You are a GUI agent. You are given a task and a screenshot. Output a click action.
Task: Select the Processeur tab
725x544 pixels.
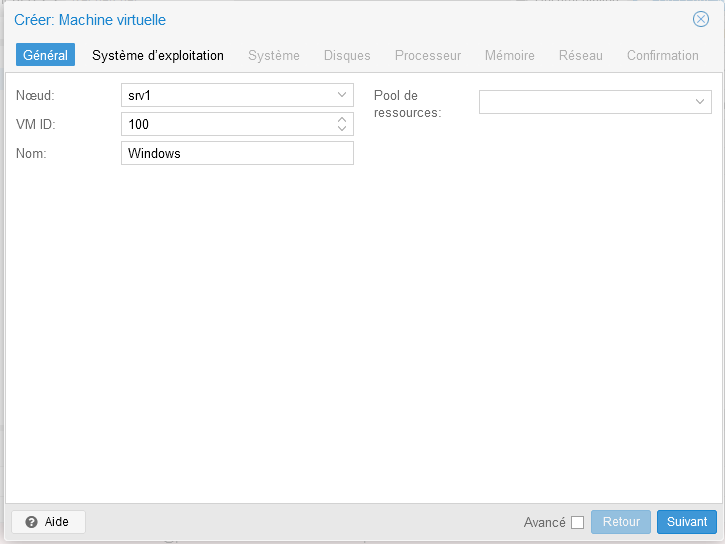427,55
